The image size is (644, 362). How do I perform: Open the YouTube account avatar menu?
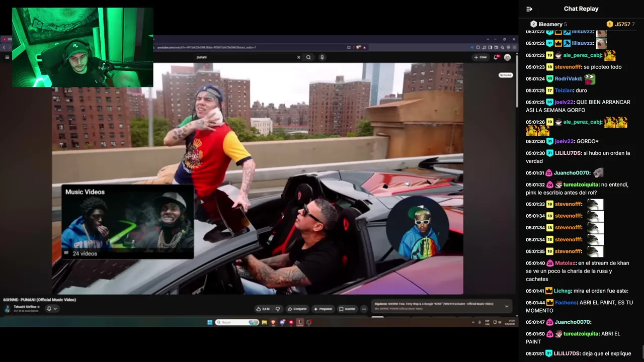pyautogui.click(x=507, y=57)
